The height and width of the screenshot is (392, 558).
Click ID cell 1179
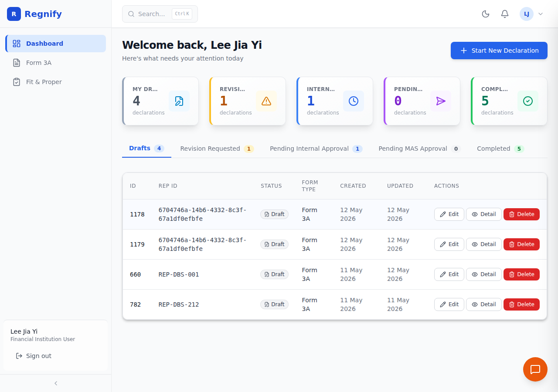coord(137,244)
